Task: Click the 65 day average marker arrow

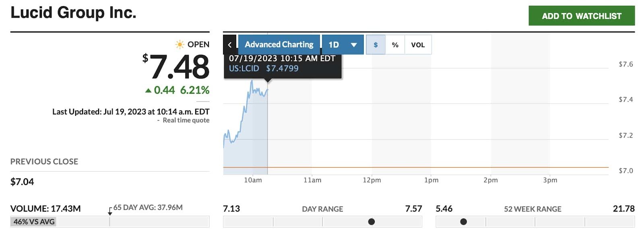Action: pos(110,212)
